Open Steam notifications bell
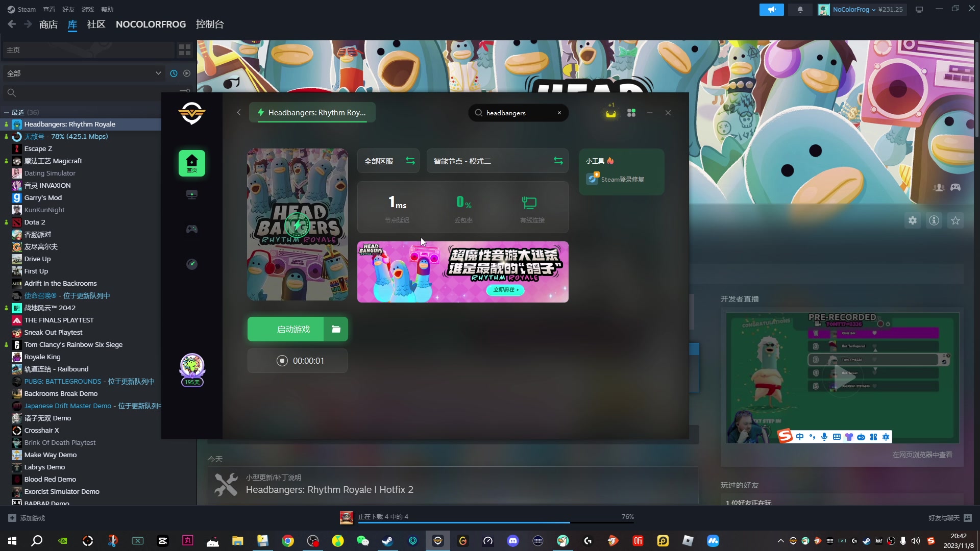The width and height of the screenshot is (980, 551). [x=800, y=9]
